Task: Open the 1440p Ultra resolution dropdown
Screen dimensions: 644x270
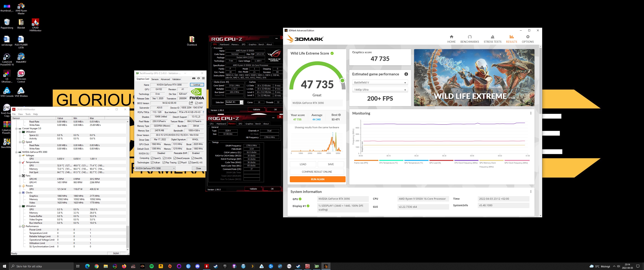Action: point(380,90)
